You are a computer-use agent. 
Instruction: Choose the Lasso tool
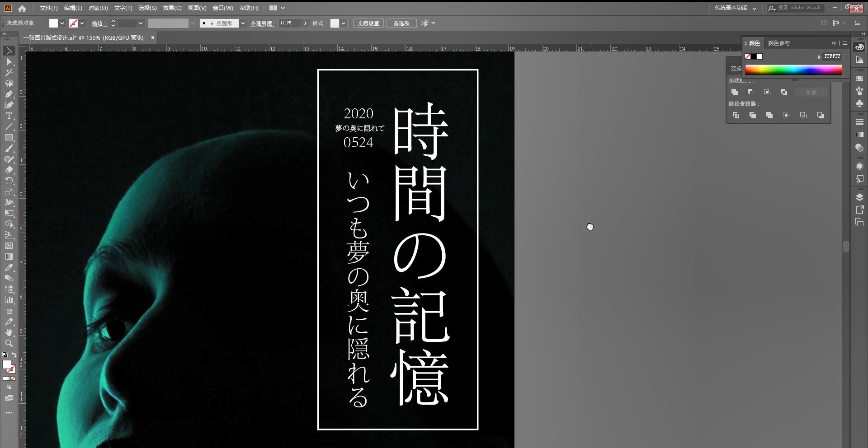9,84
